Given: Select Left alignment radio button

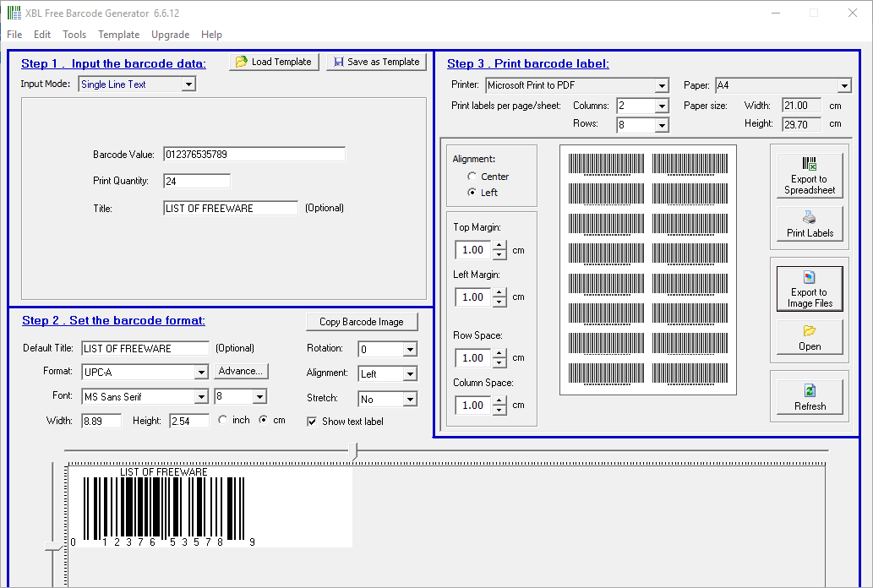Looking at the screenshot, I should click(x=472, y=192).
